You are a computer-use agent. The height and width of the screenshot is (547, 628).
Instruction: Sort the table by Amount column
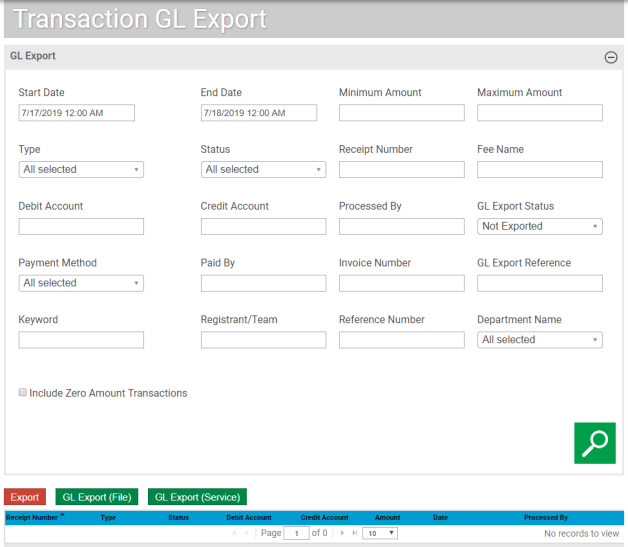coord(387,518)
